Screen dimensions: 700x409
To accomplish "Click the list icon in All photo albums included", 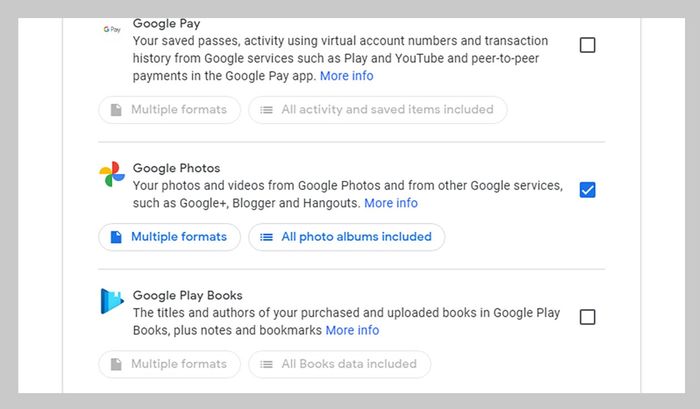I will click(266, 237).
